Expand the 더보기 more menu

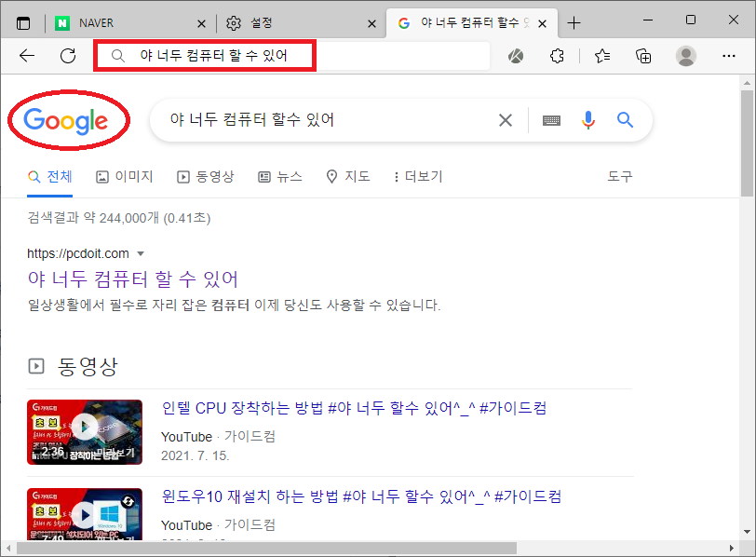[x=419, y=177]
